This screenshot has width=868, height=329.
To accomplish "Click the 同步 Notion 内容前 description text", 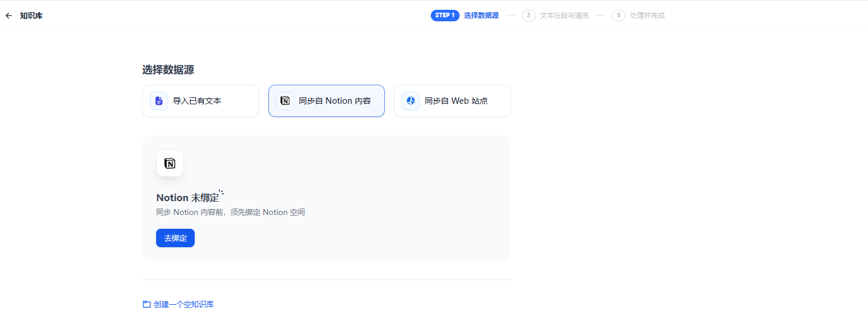I will point(230,212).
